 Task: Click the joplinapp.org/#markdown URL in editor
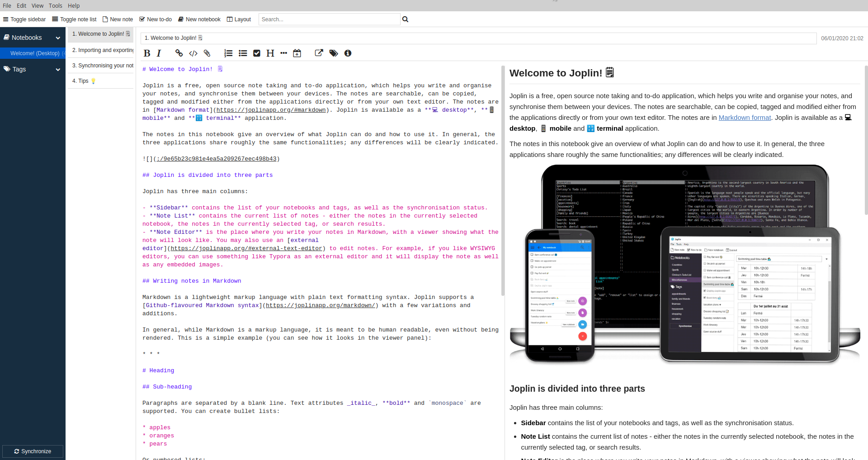click(x=271, y=110)
